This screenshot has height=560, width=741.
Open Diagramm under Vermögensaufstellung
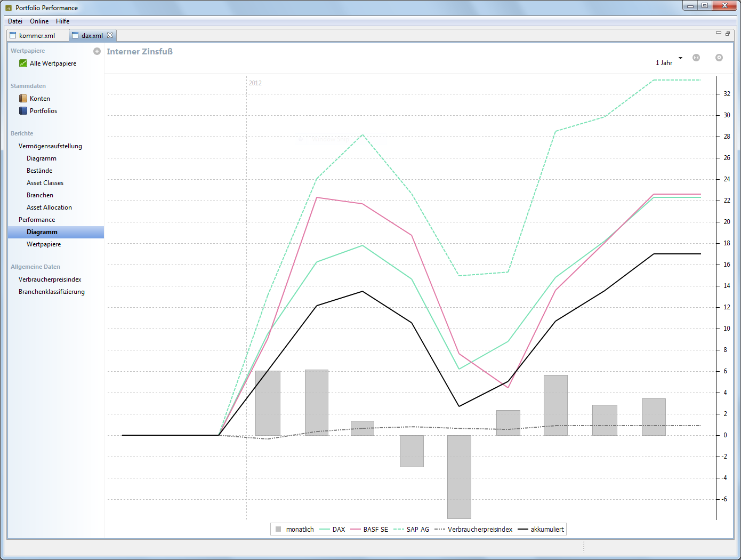click(x=42, y=158)
